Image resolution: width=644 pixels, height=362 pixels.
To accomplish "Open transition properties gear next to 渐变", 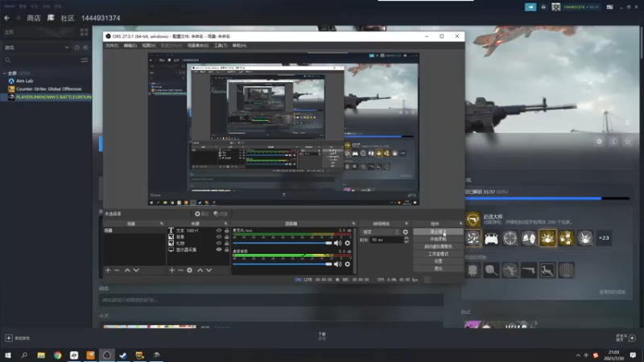I will coord(406,232).
